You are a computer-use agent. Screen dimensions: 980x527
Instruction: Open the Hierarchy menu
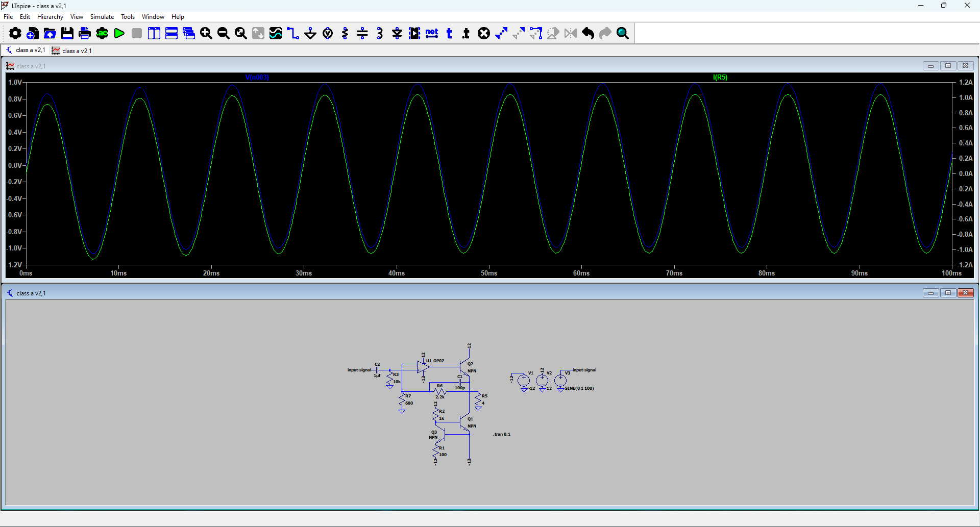(50, 17)
